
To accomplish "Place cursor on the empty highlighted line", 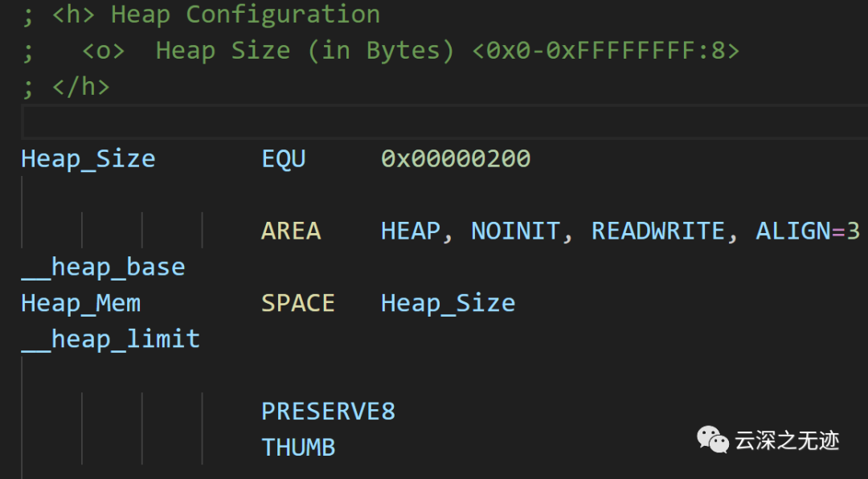I will click(444, 121).
